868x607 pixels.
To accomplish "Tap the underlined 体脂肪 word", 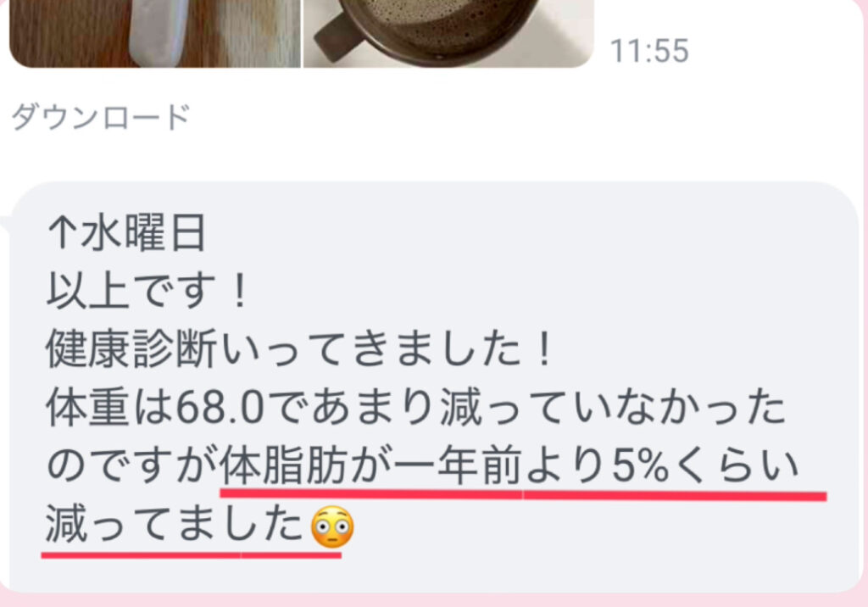I will tap(285, 466).
